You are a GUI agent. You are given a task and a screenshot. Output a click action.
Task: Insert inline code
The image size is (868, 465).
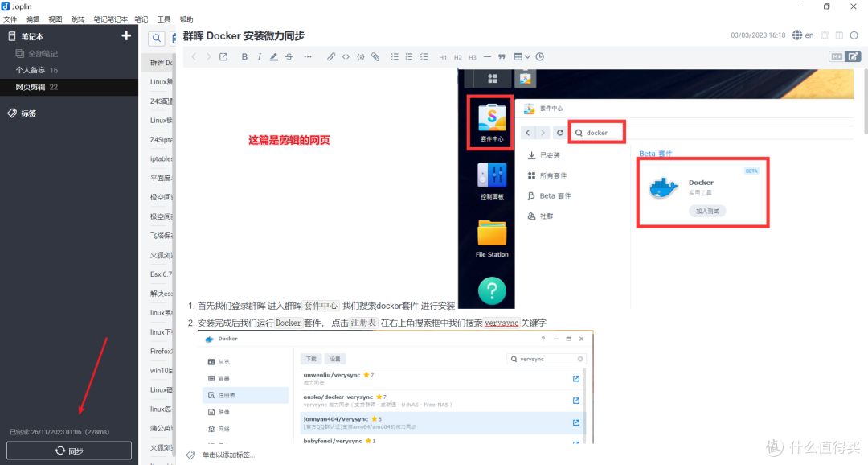(346, 56)
